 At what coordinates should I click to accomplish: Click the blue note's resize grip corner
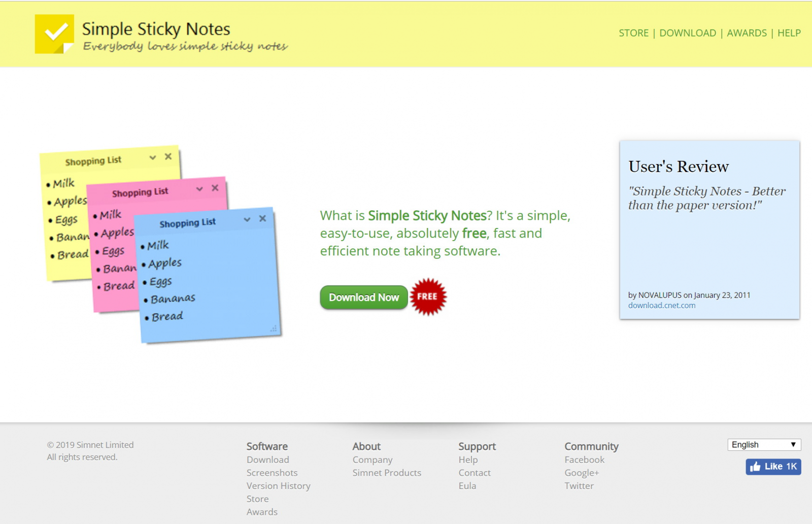click(x=274, y=329)
